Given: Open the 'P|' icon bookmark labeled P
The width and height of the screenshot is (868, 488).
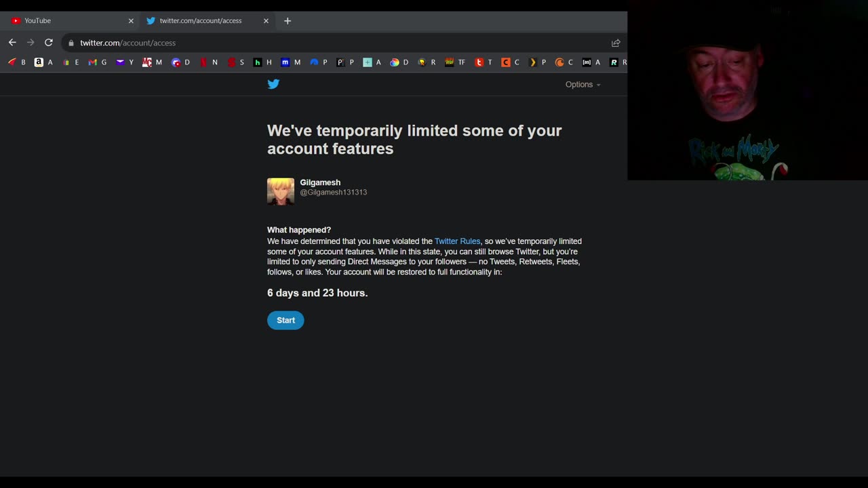Looking at the screenshot, I should pos(346,62).
